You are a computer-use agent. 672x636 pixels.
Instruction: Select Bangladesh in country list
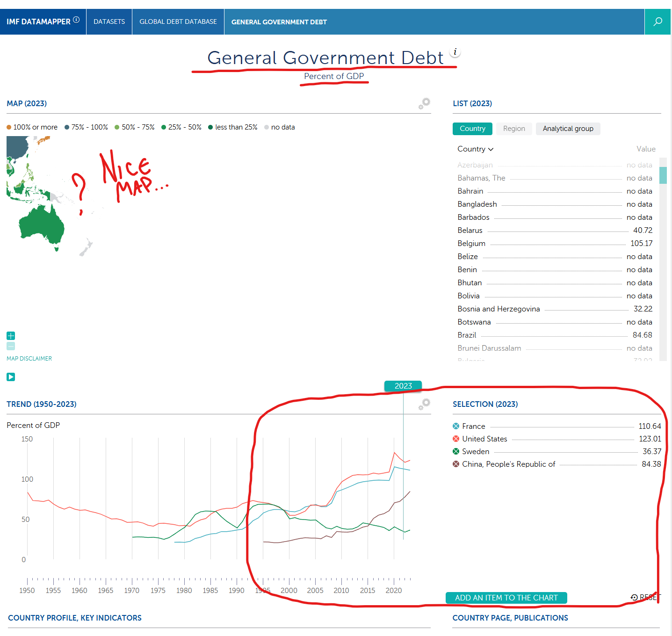pyautogui.click(x=555, y=204)
